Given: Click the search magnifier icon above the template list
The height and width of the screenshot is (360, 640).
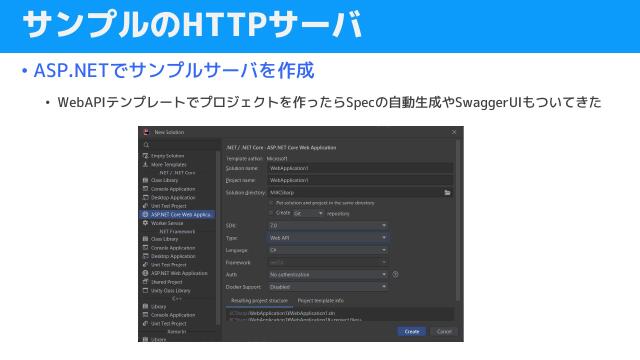Looking at the screenshot, I should 147,145.
